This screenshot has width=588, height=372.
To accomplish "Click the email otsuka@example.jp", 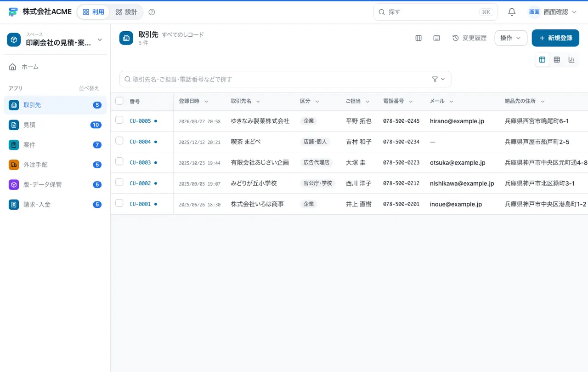I will (458, 163).
